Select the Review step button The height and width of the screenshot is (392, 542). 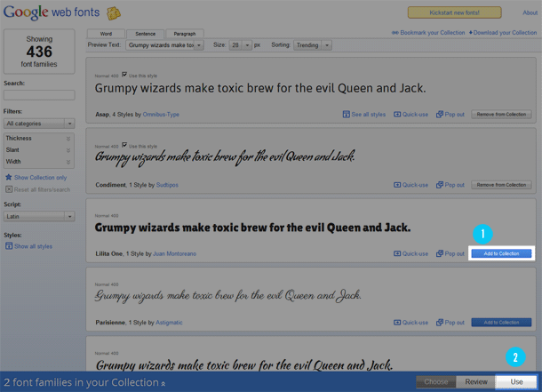(476, 381)
